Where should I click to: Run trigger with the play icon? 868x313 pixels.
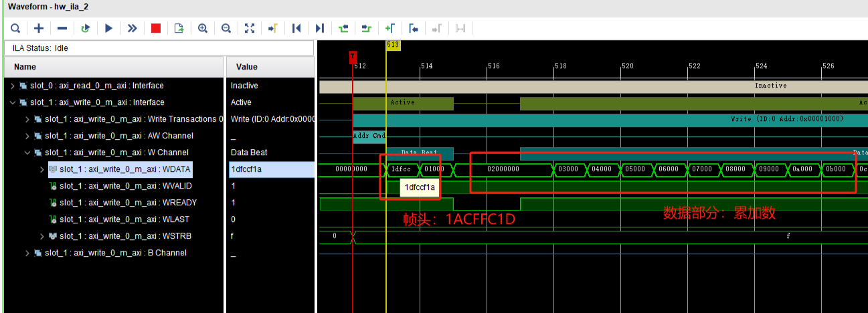(x=108, y=28)
